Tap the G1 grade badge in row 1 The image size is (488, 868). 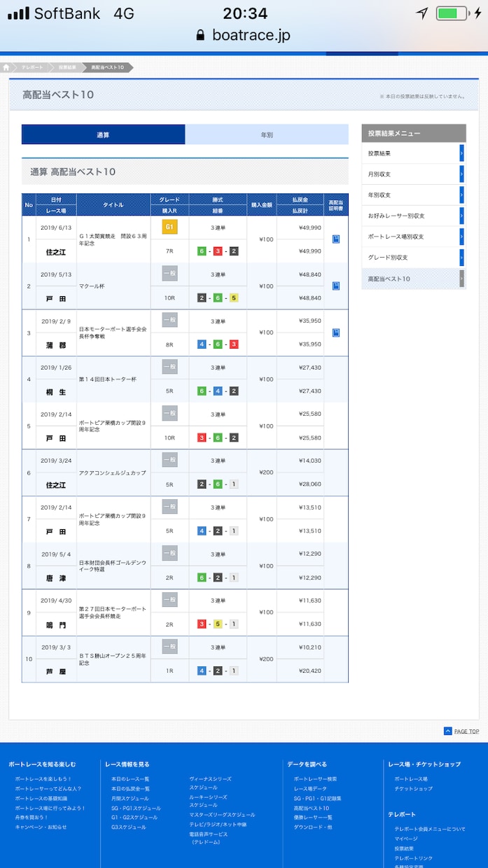click(x=169, y=227)
